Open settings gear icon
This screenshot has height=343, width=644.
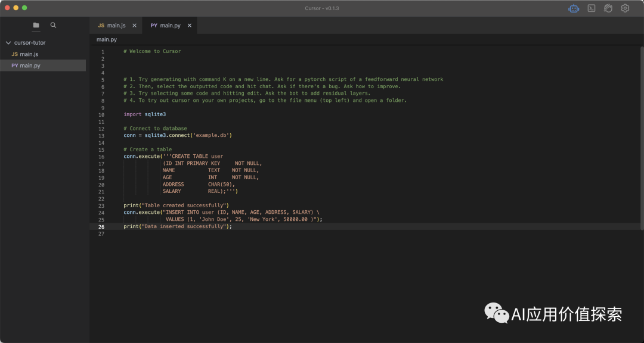(x=625, y=8)
